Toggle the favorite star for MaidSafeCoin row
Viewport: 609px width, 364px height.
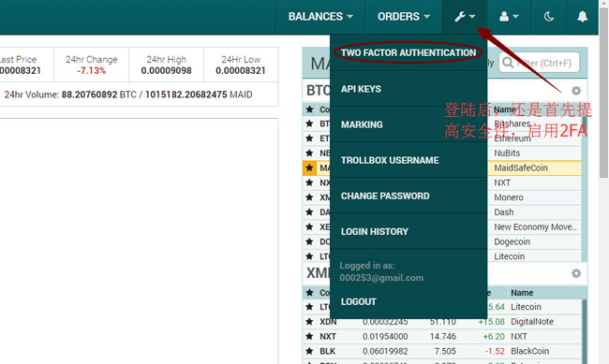(x=309, y=168)
